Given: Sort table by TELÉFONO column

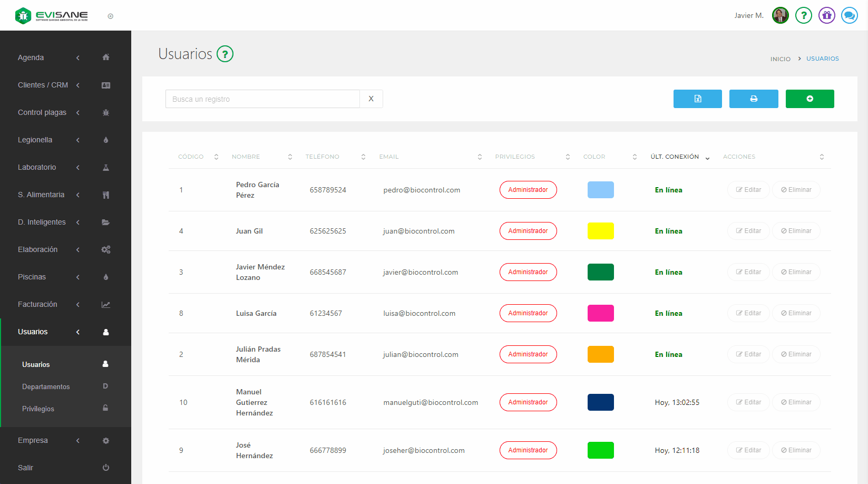Looking at the screenshot, I should 335,157.
